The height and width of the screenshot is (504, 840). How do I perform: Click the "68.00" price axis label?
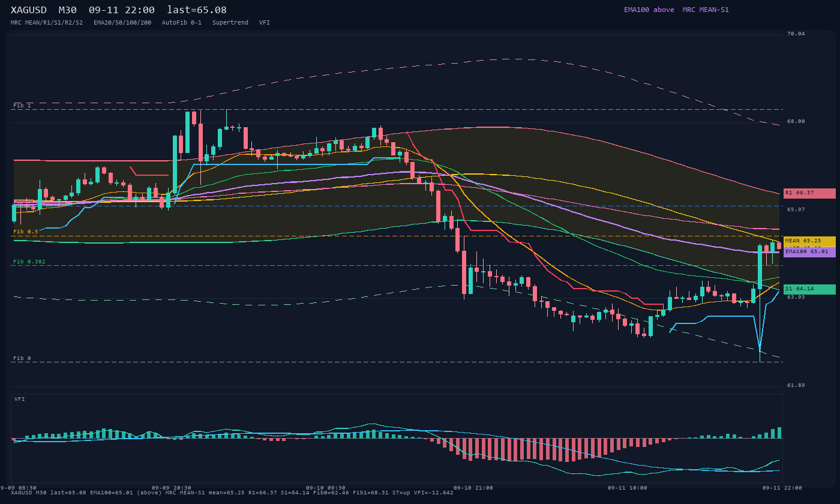[796, 121]
